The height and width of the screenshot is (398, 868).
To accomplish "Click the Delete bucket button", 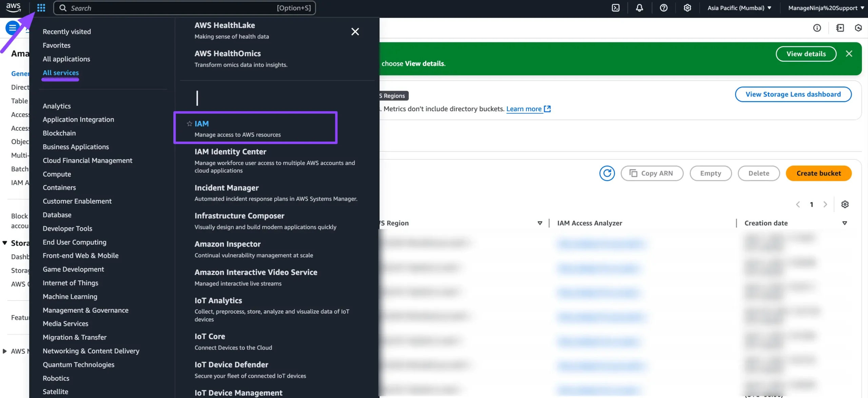I will coord(759,173).
